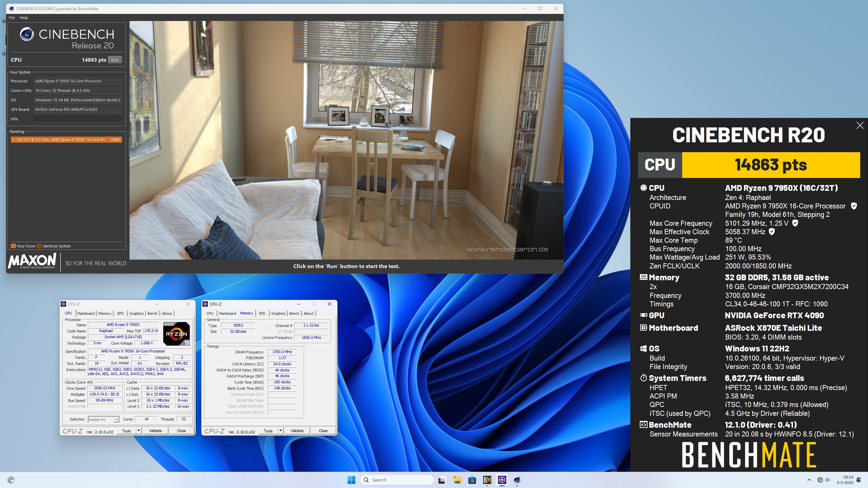Open volume control in system tray

[x=828, y=480]
